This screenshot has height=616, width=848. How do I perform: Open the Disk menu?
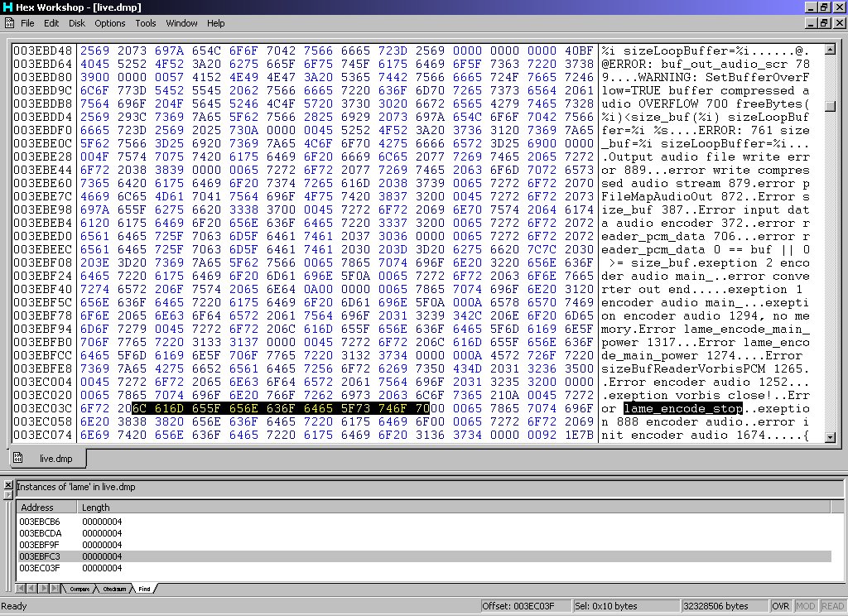77,23
